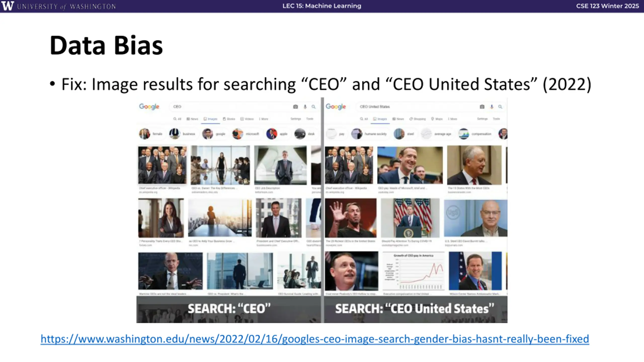Image resolution: width=644 pixels, height=362 pixels.
Task: Click the camera icon in the CEO search bar
Action: pos(296,107)
